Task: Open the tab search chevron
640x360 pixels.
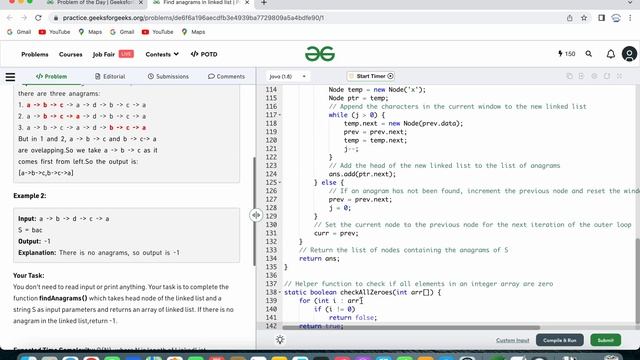Action: pos(630,3)
